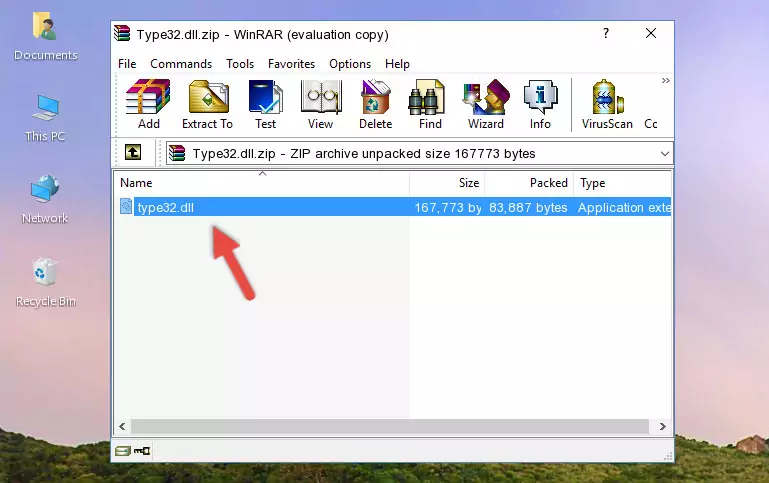The width and height of the screenshot is (769, 483).
Task: Click the Add toolbar icon
Action: click(x=148, y=104)
